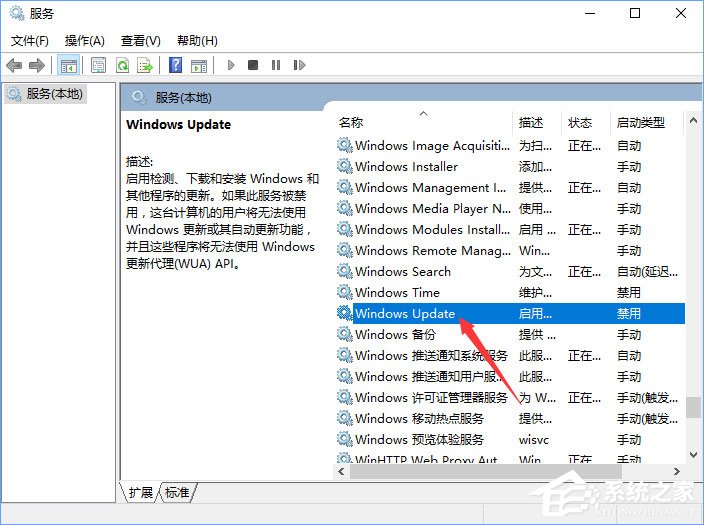Click the vertical scrollbar down arrow

coord(693,455)
